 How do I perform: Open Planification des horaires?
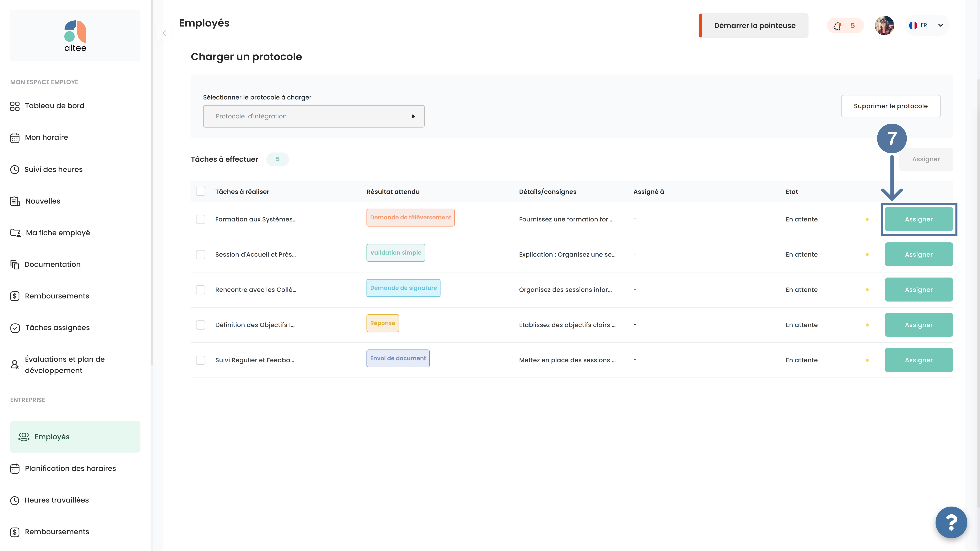click(x=70, y=469)
